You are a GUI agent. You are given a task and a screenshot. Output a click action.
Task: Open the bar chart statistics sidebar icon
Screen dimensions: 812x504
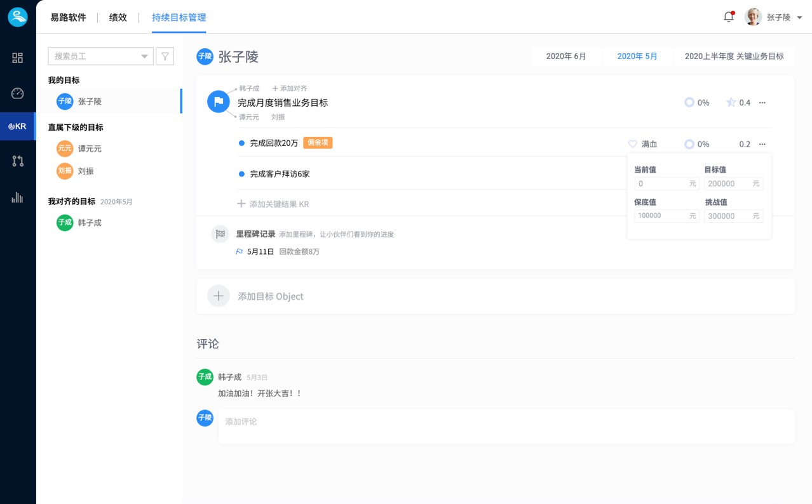(x=18, y=197)
